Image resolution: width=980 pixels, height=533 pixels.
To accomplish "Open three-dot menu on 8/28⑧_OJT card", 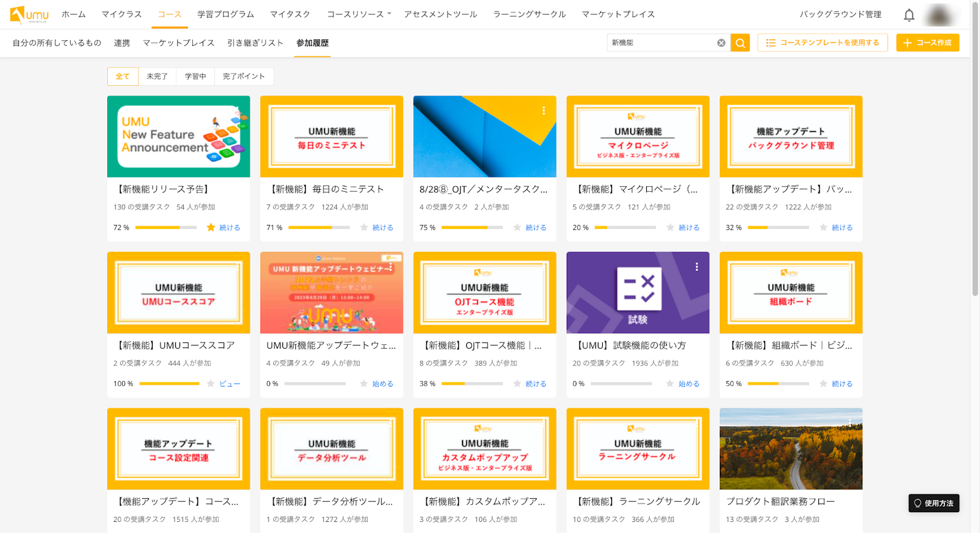I will click(543, 111).
